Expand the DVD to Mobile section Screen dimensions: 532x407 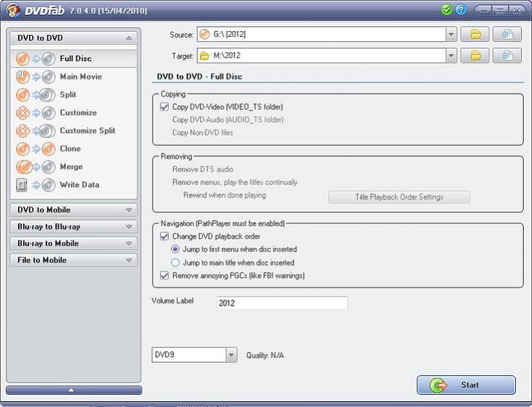(74, 210)
